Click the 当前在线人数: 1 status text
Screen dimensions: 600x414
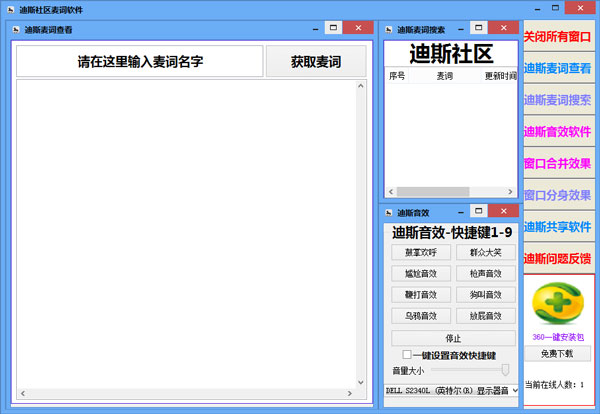pos(554,385)
